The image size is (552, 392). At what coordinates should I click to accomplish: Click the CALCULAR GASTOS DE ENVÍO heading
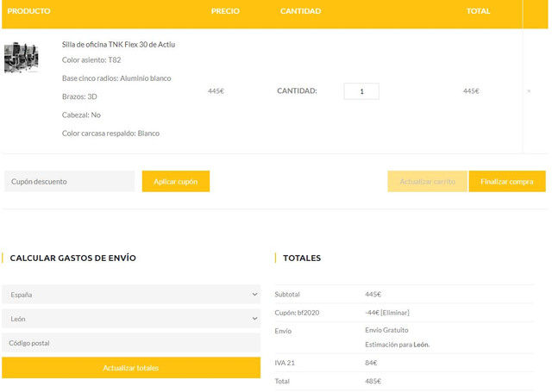(72, 258)
